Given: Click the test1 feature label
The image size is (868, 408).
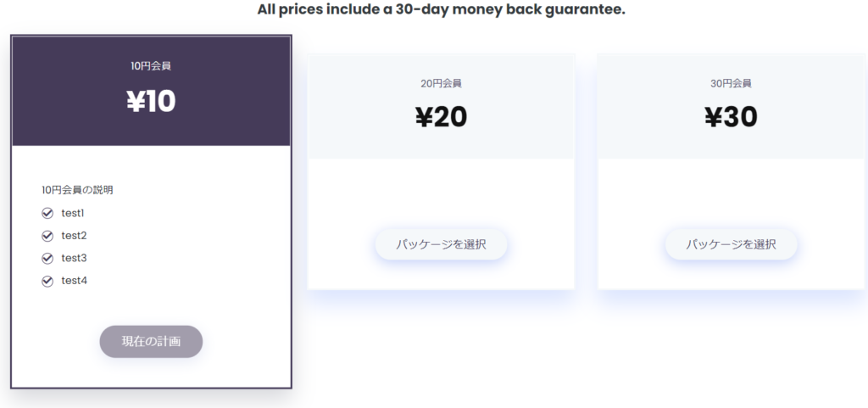Looking at the screenshot, I should coord(73,213).
